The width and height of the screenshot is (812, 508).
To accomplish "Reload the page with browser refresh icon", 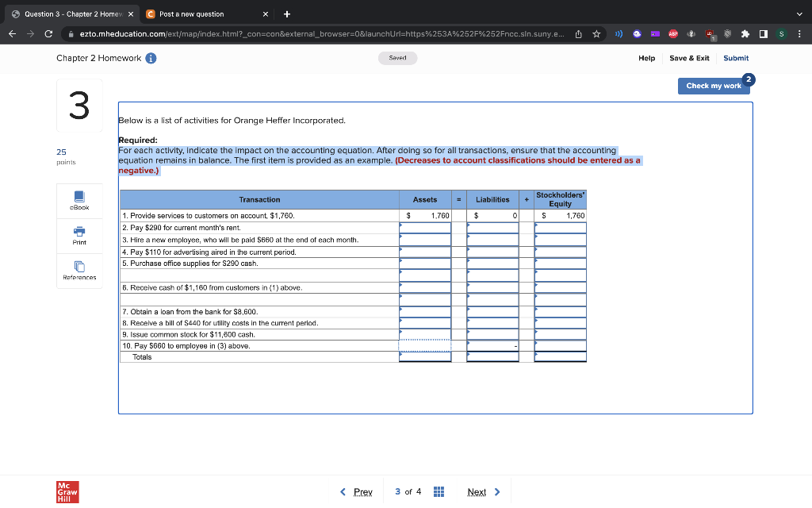I will point(48,33).
